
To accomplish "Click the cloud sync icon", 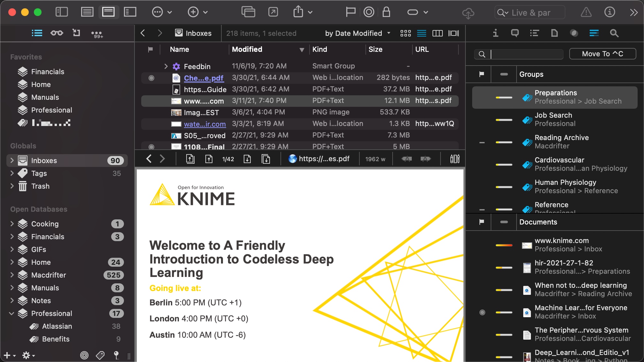I will point(468,13).
